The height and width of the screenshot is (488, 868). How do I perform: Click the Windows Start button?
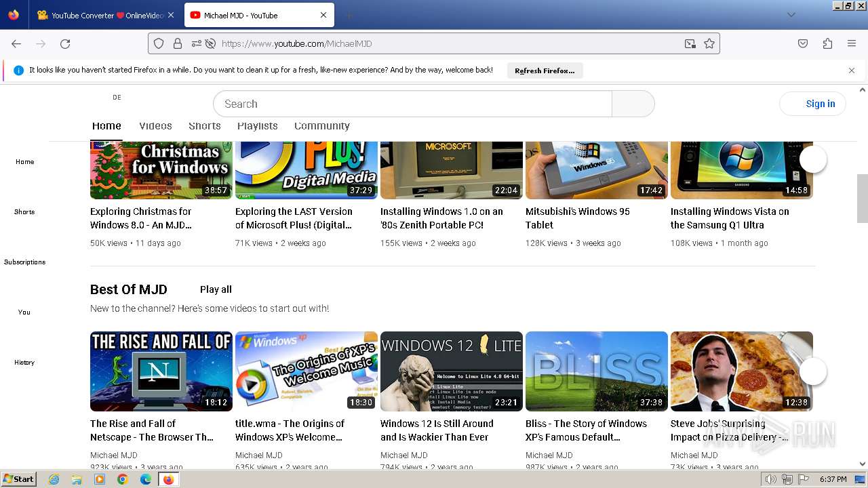[x=18, y=479]
